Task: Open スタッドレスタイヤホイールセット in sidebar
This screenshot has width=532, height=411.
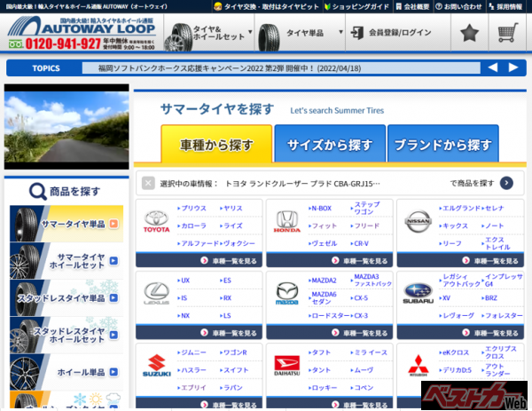Action: click(x=66, y=335)
